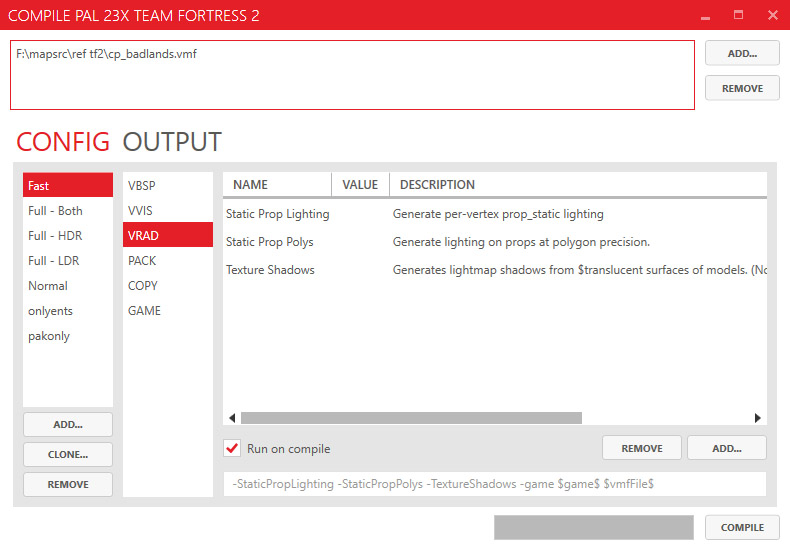Select the Full - LDR preset
The height and width of the screenshot is (550, 790).
click(68, 261)
